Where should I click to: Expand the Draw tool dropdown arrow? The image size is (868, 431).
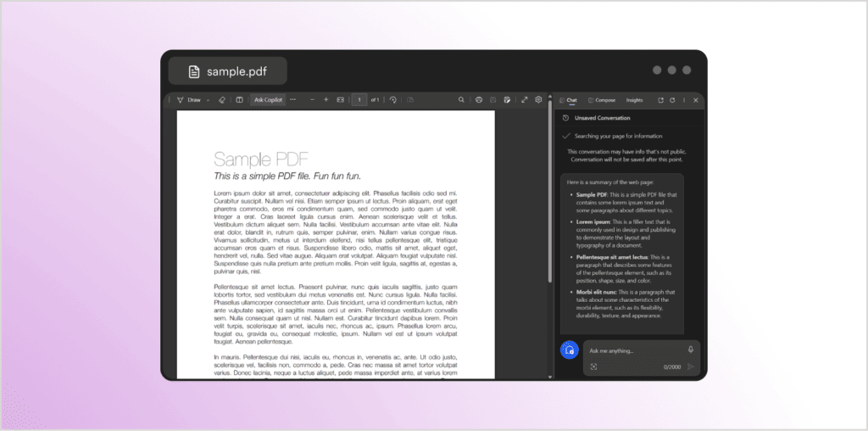[208, 100]
